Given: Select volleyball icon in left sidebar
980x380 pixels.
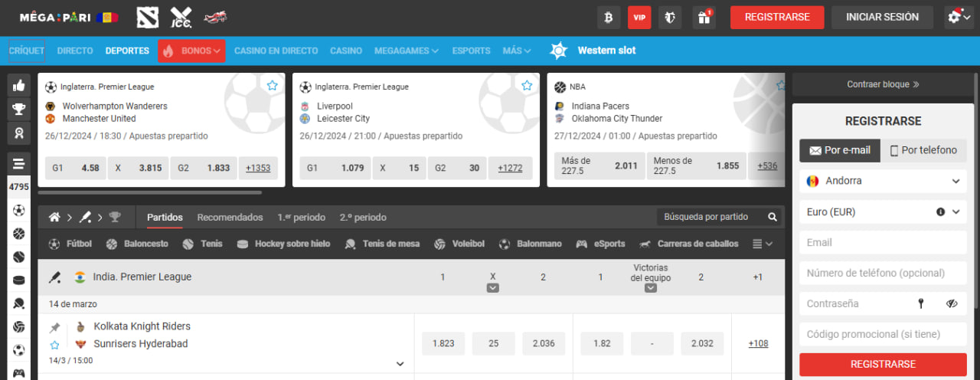Looking at the screenshot, I should tap(18, 327).
